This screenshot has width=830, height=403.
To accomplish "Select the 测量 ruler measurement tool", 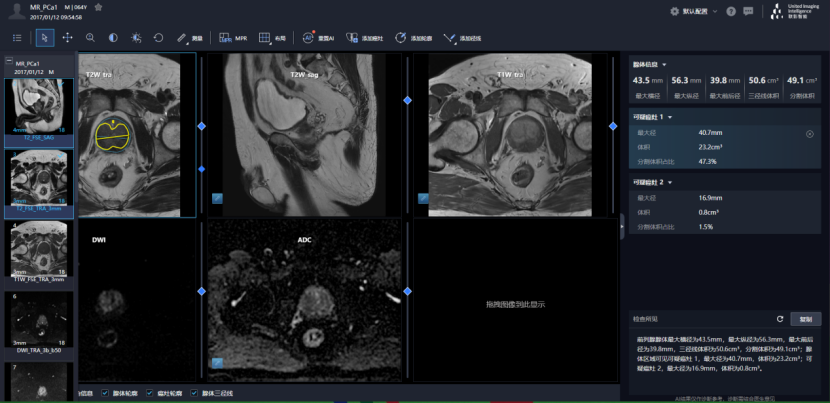I will (x=190, y=38).
